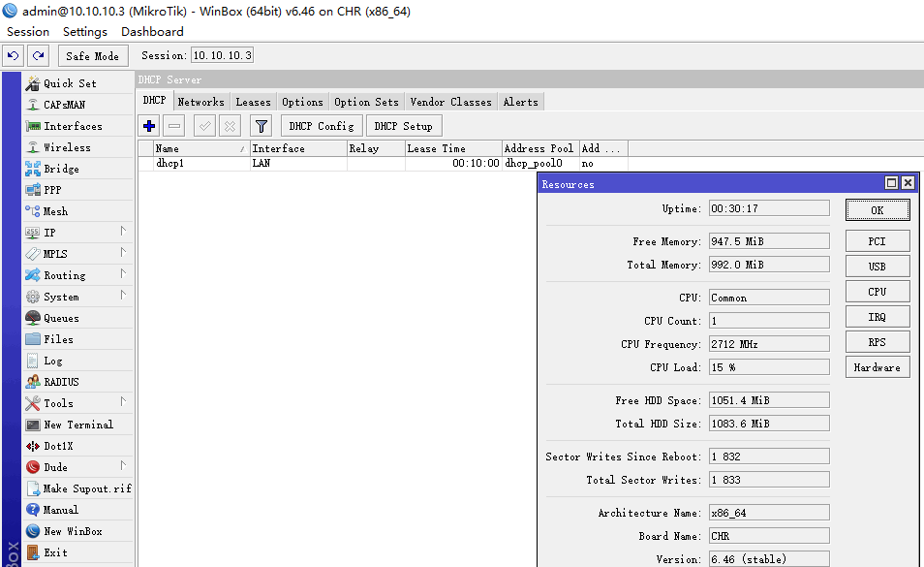The width and height of the screenshot is (924, 567).
Task: Sort DHCP list by Lease Time column
Action: [x=453, y=148]
